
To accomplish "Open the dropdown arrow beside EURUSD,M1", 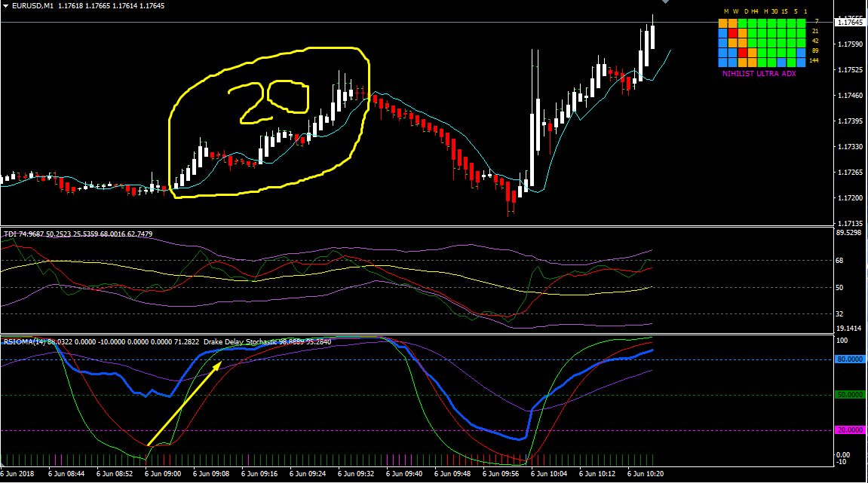I will click(x=5, y=6).
